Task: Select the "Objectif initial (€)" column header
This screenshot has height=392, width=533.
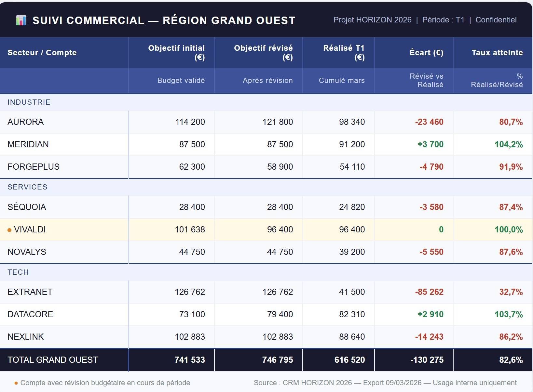Action: (176, 53)
